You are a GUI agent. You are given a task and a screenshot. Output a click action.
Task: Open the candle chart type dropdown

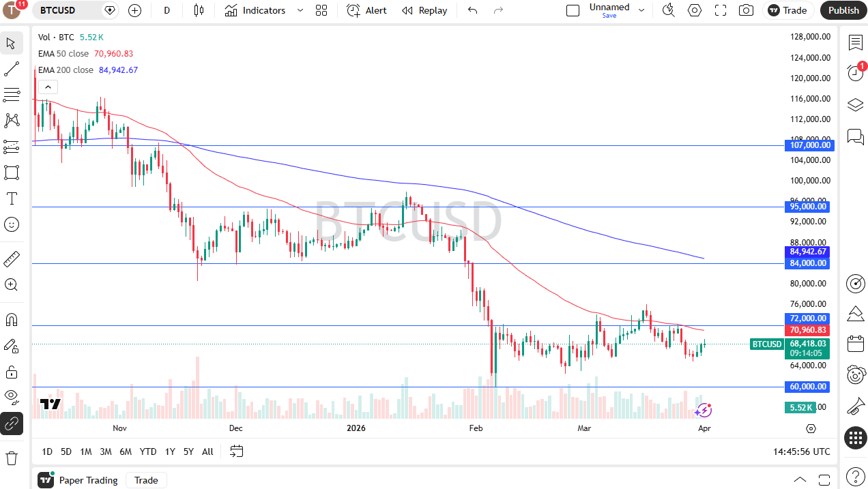[199, 10]
